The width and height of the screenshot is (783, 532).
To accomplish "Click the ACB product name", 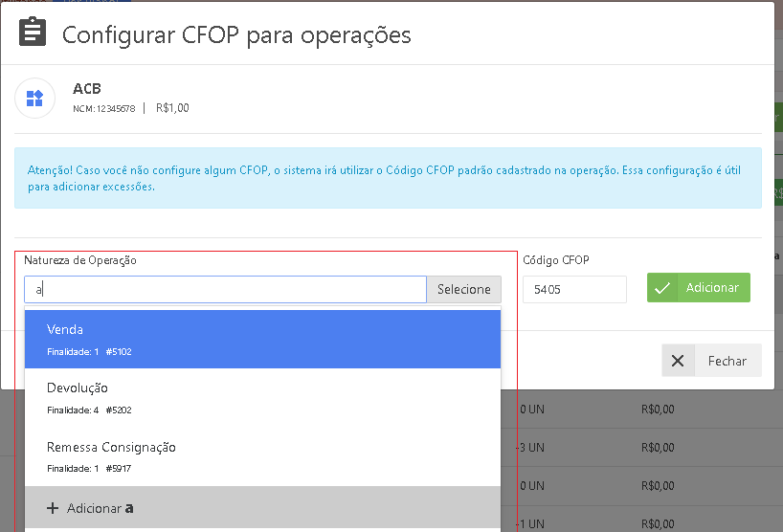I will (87, 89).
